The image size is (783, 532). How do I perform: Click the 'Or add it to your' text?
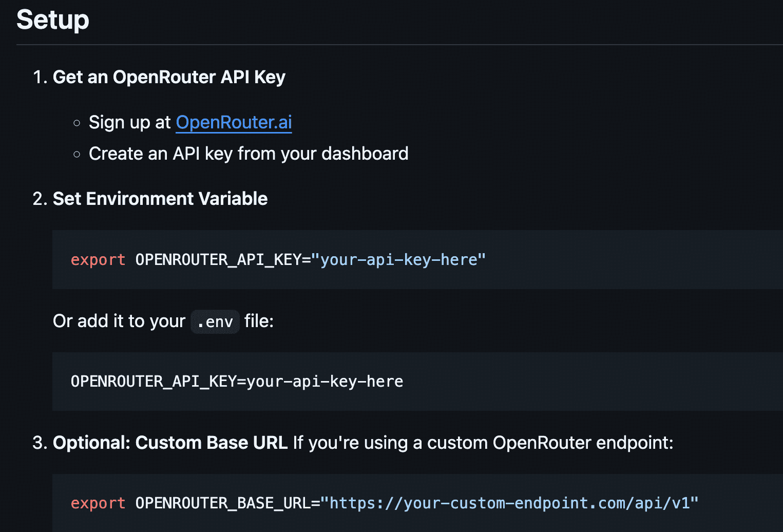(x=119, y=321)
